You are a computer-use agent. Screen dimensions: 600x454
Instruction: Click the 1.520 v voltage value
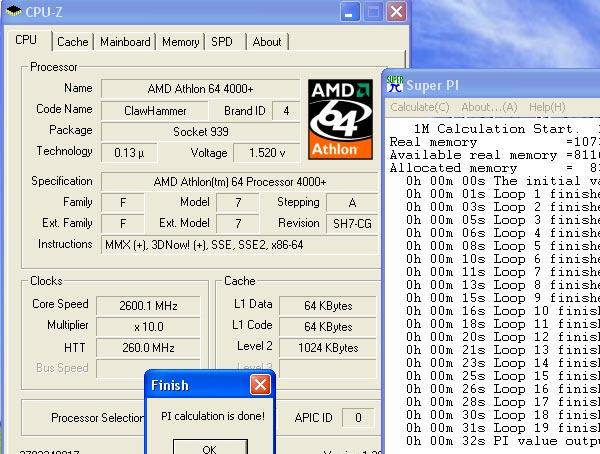coord(267,153)
